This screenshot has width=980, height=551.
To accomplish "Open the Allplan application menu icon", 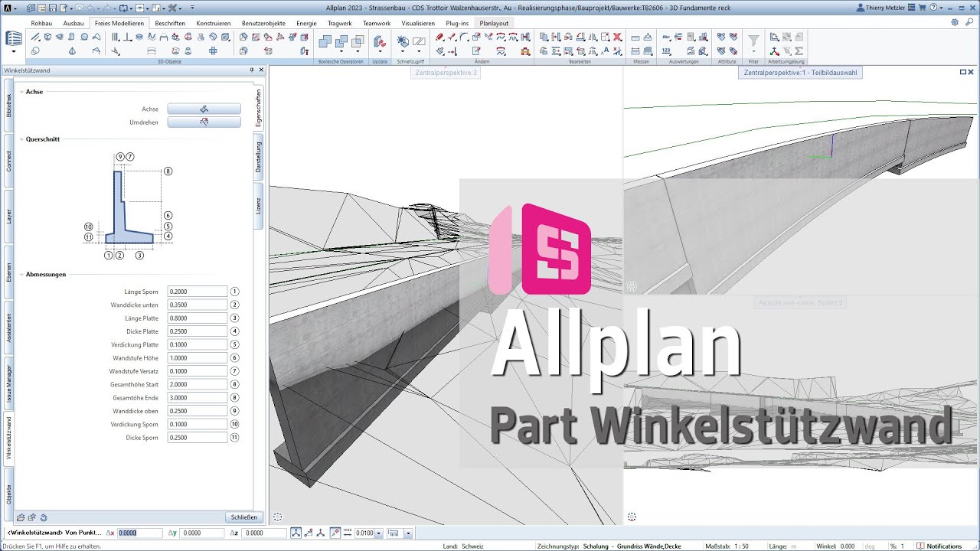I will pos(7,8).
